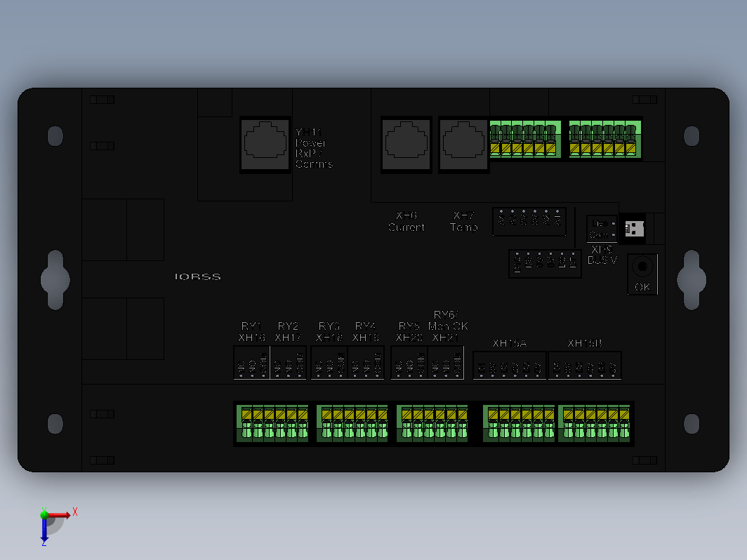747x560 pixels.
Task: Select the green terminal block below XH15A
Action: [519, 423]
